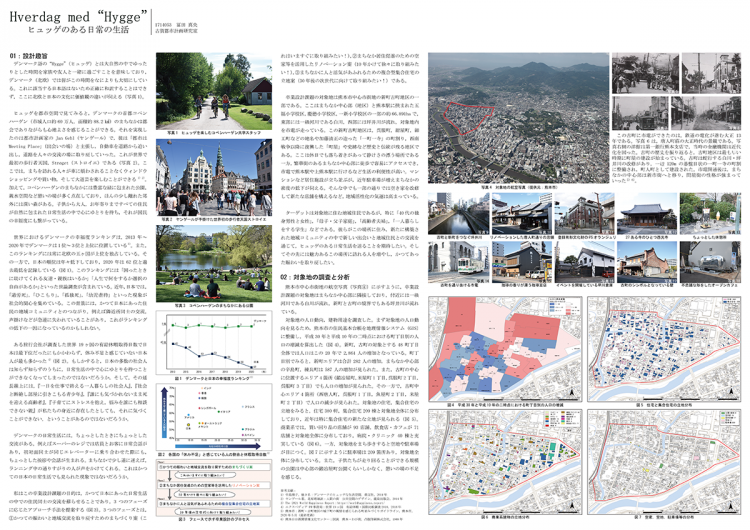Click the legend on the population change map
Viewport: 750px width, 530px height.
point(563,307)
